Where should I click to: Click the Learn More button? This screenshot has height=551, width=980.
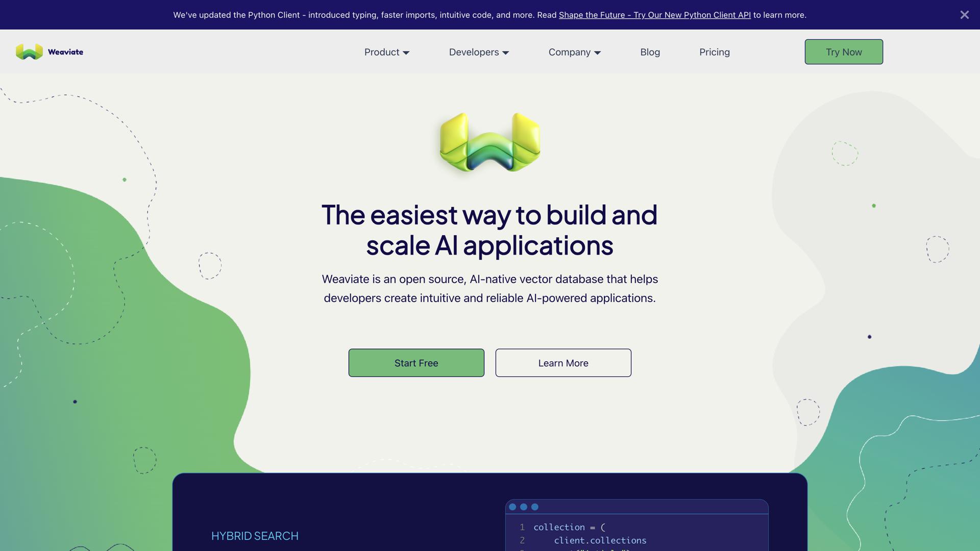(563, 363)
